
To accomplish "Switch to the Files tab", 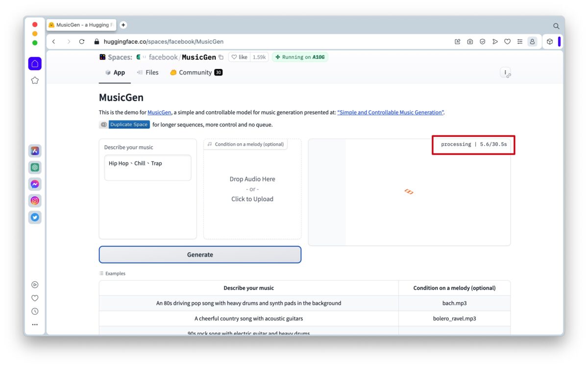I will [147, 73].
